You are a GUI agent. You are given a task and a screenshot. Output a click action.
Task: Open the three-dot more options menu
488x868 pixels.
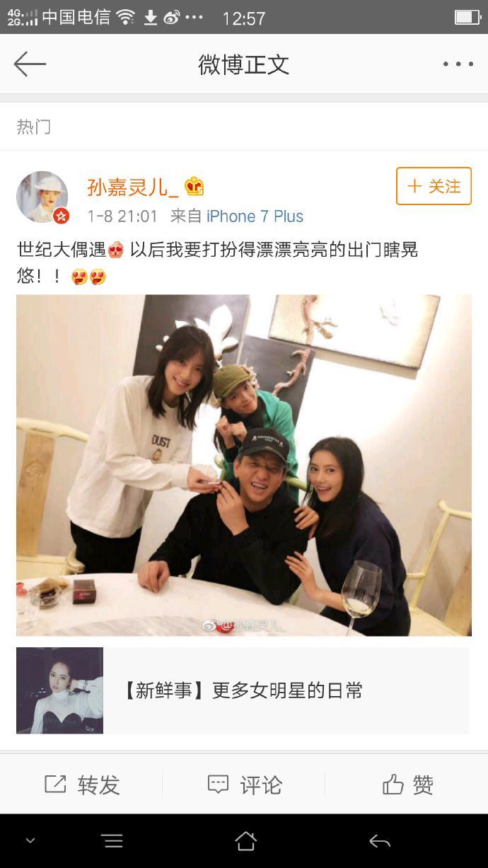tap(458, 64)
